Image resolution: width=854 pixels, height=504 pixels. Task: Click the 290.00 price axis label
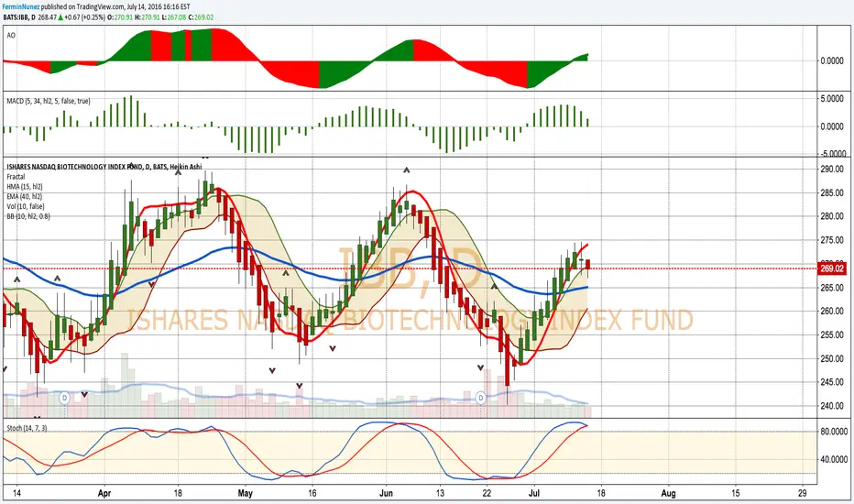click(832, 169)
